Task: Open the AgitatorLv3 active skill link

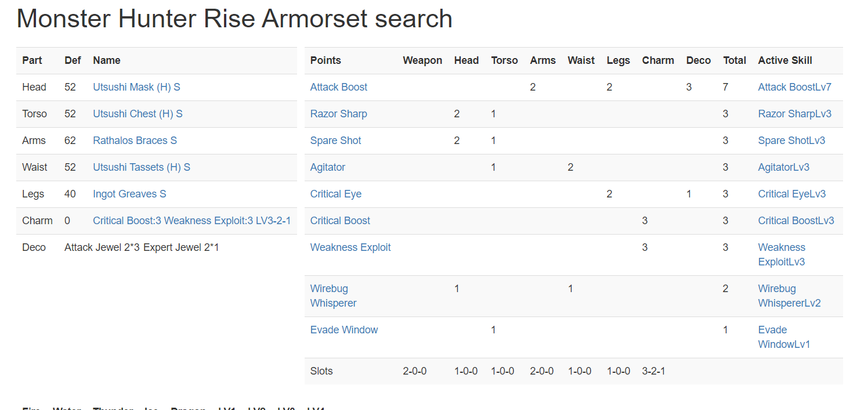Action: (x=783, y=167)
